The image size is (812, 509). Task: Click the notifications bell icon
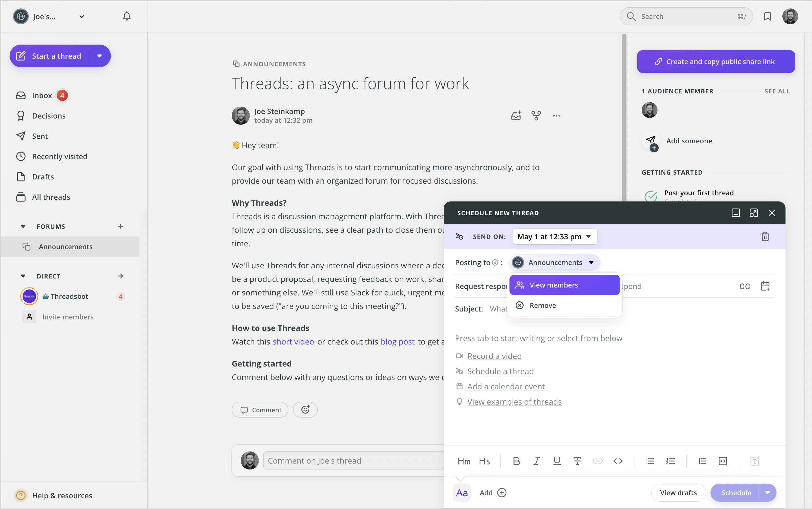127,16
